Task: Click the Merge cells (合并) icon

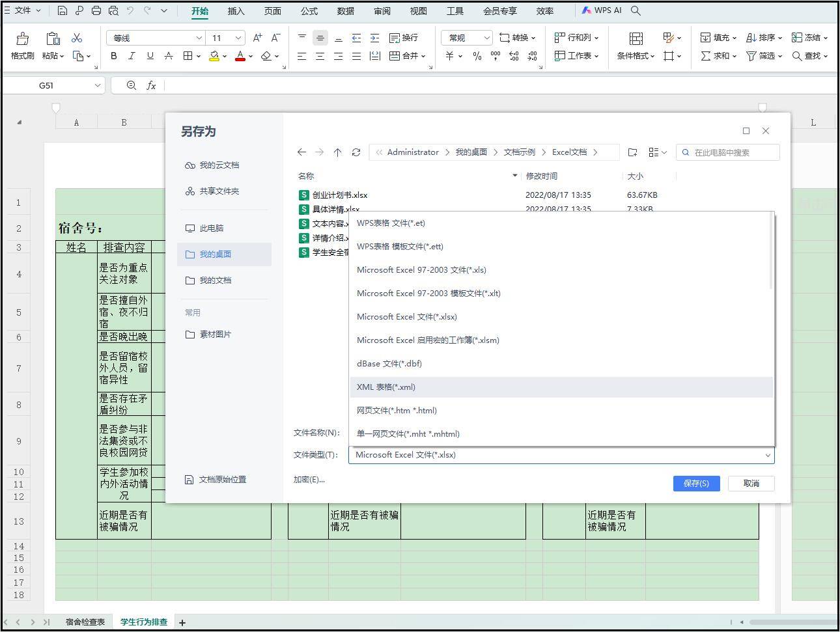Action: [x=395, y=56]
